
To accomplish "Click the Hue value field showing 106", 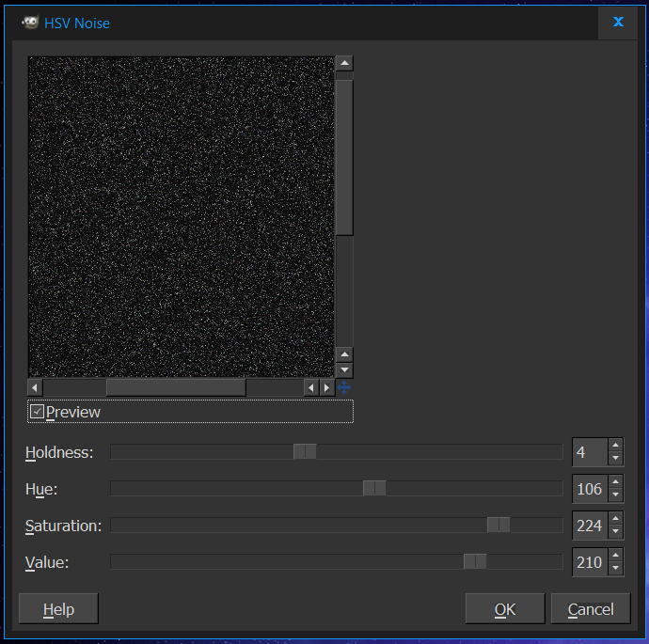I will click(x=591, y=489).
